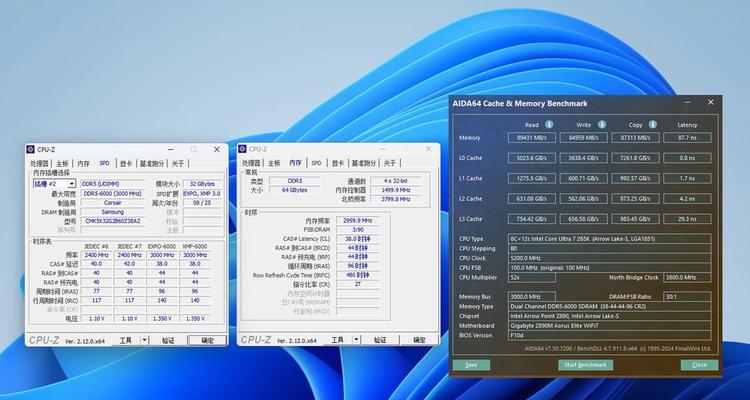Click the CPU-Z logo icon in SPD window title bar
Viewport: 750px width, 400px height.
coord(31,149)
